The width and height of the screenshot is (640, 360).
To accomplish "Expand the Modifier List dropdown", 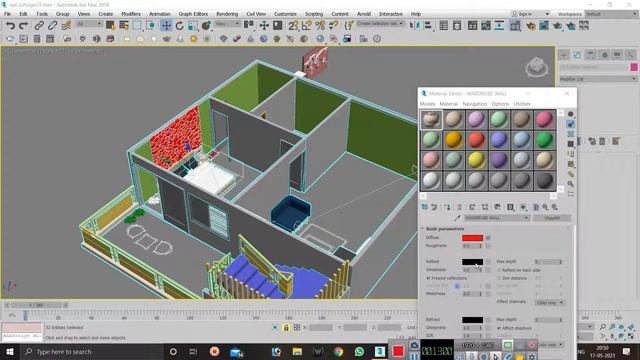I will [x=598, y=79].
